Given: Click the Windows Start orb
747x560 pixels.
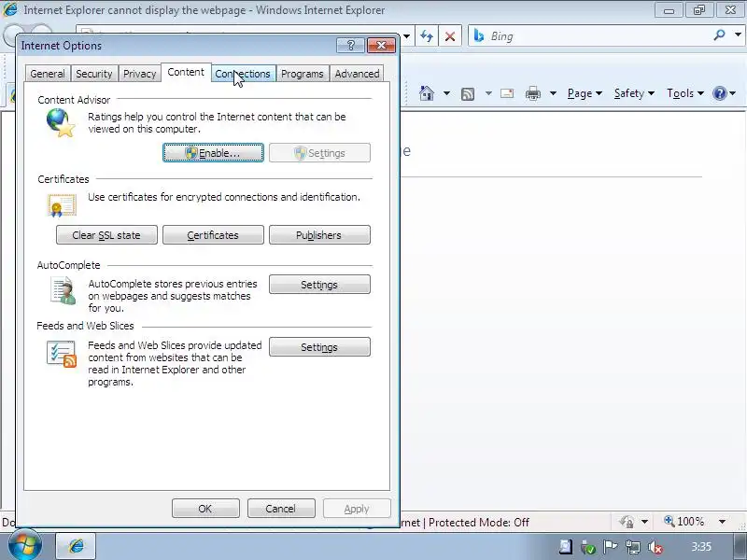Looking at the screenshot, I should (24, 545).
